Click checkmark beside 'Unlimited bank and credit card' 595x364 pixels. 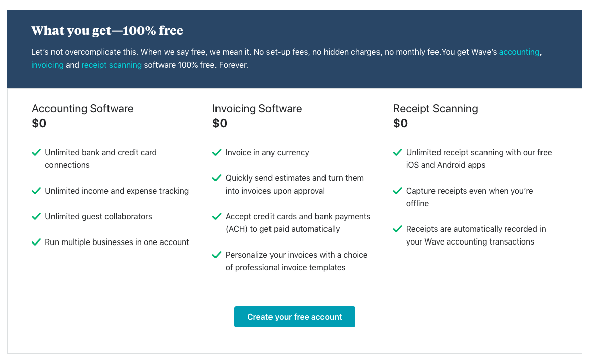pos(36,152)
